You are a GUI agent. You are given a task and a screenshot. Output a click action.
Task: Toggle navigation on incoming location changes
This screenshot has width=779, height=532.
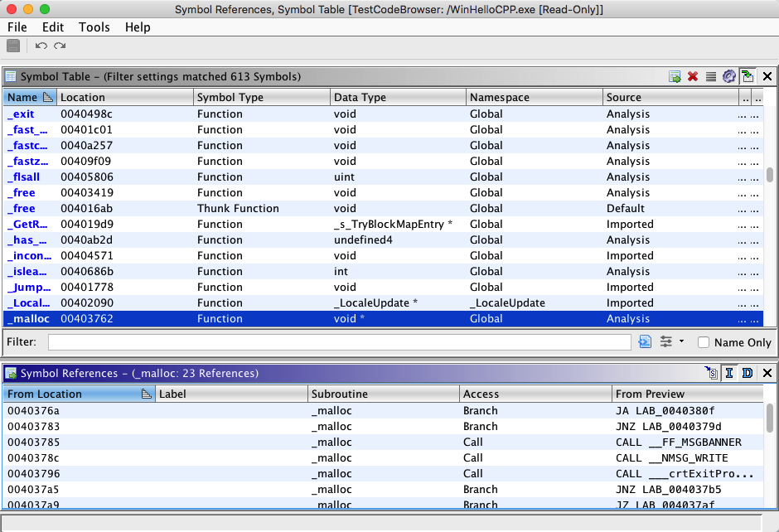[x=748, y=76]
